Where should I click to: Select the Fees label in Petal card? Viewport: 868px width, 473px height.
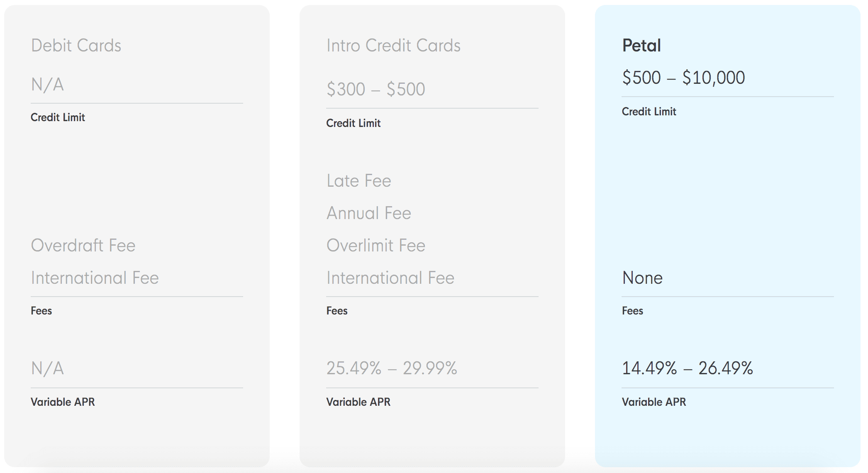pyautogui.click(x=632, y=310)
